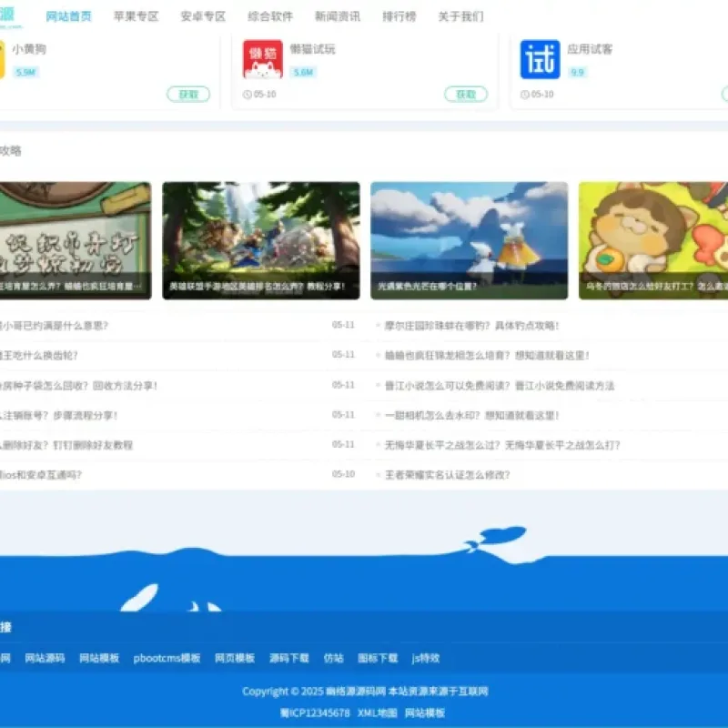Open the 安卓专区 nav section
728x728 pixels.
coord(203,16)
